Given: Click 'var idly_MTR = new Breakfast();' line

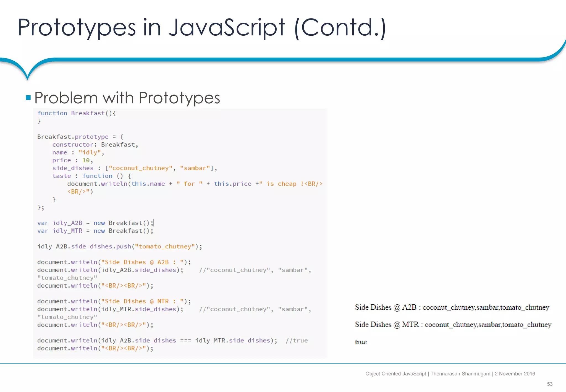Looking at the screenshot, I should point(95,231).
